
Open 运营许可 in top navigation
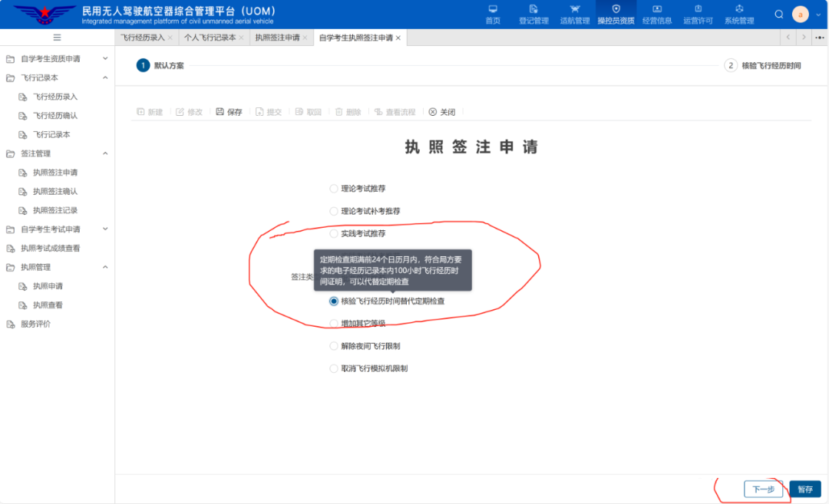click(x=698, y=15)
